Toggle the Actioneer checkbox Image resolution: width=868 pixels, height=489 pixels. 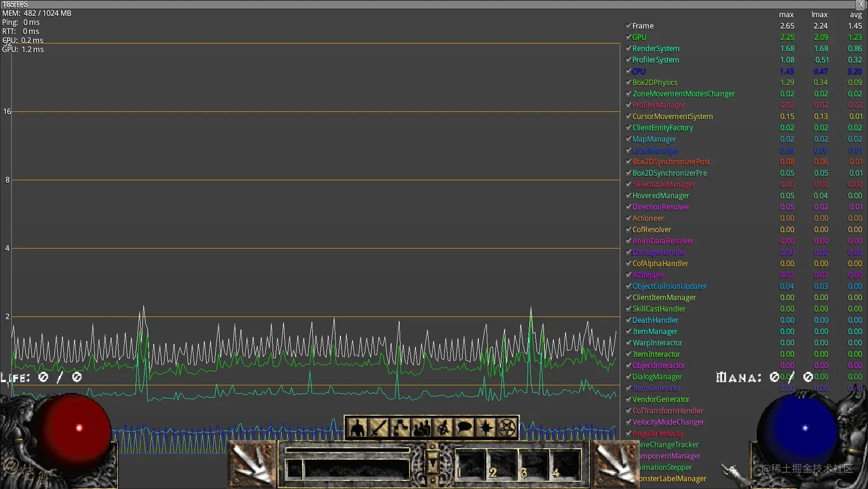click(629, 218)
